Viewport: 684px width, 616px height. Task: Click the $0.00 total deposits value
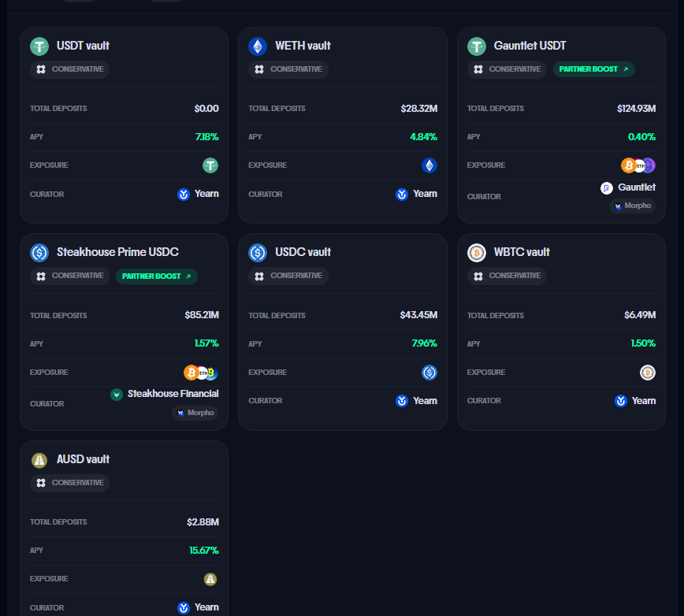tap(206, 109)
